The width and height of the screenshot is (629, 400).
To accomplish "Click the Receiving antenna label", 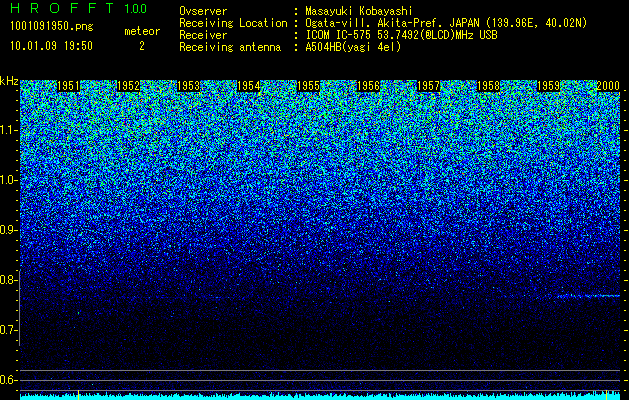I will click(230, 47).
